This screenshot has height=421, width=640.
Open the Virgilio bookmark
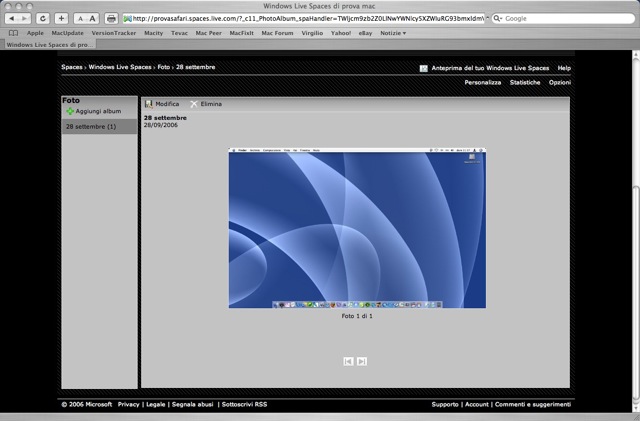click(x=312, y=33)
